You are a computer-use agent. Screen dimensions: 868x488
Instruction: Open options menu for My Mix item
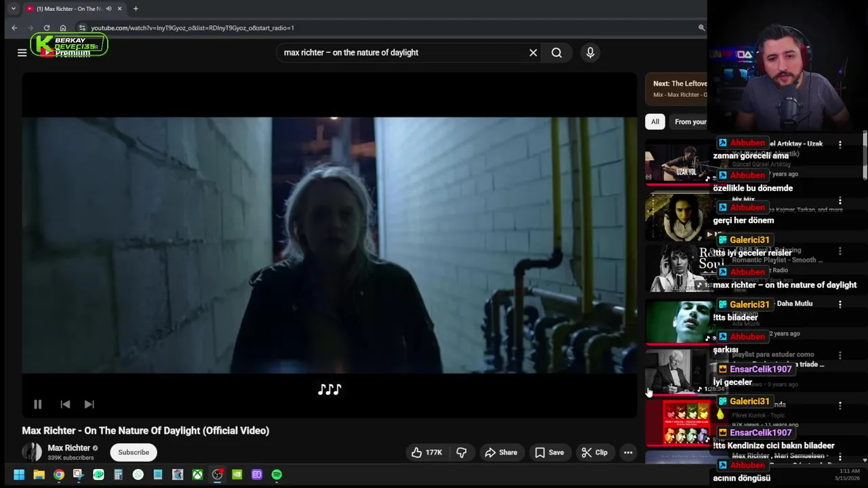[840, 201]
